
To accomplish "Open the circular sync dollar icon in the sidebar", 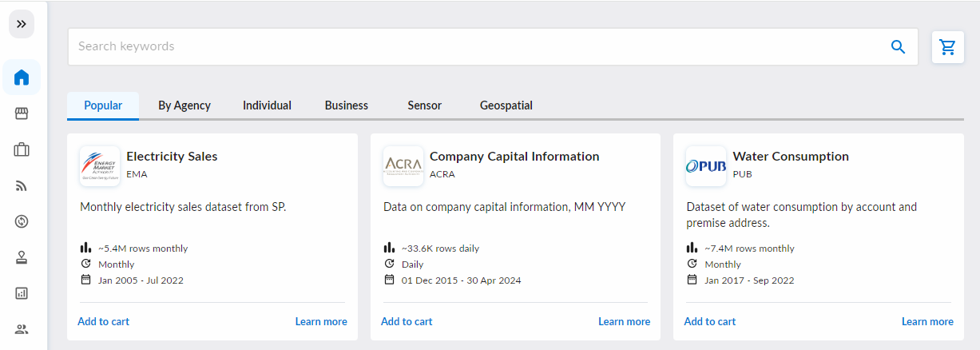I will tap(22, 221).
